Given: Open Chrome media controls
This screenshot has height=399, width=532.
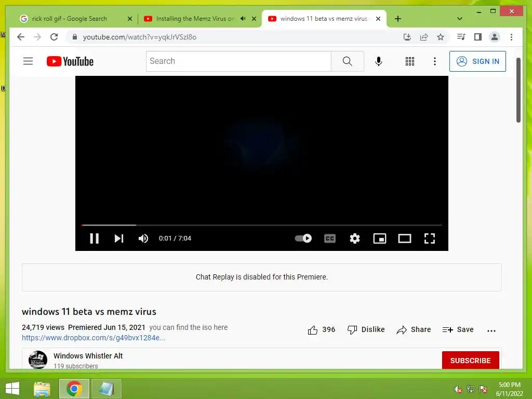Looking at the screenshot, I should (461, 37).
